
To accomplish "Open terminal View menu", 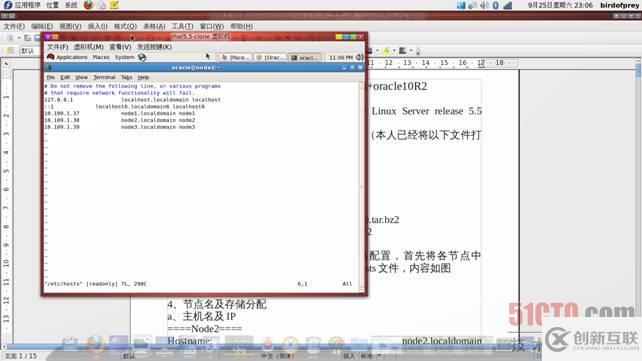I will click(x=81, y=77).
